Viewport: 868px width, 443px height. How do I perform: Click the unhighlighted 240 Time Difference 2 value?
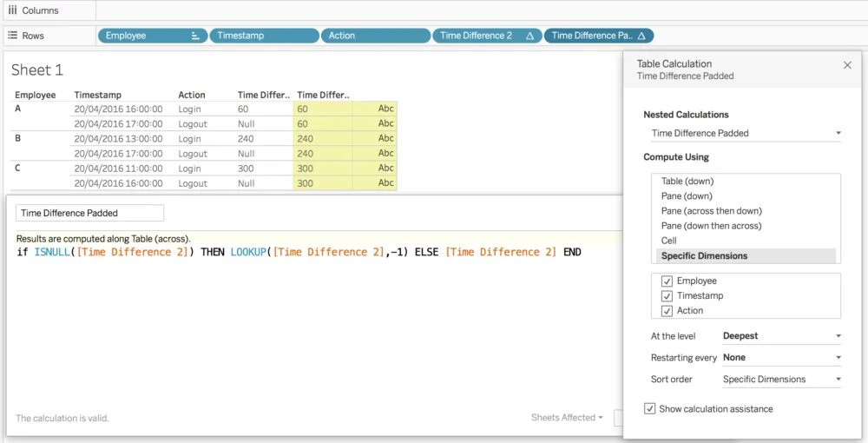(x=246, y=139)
